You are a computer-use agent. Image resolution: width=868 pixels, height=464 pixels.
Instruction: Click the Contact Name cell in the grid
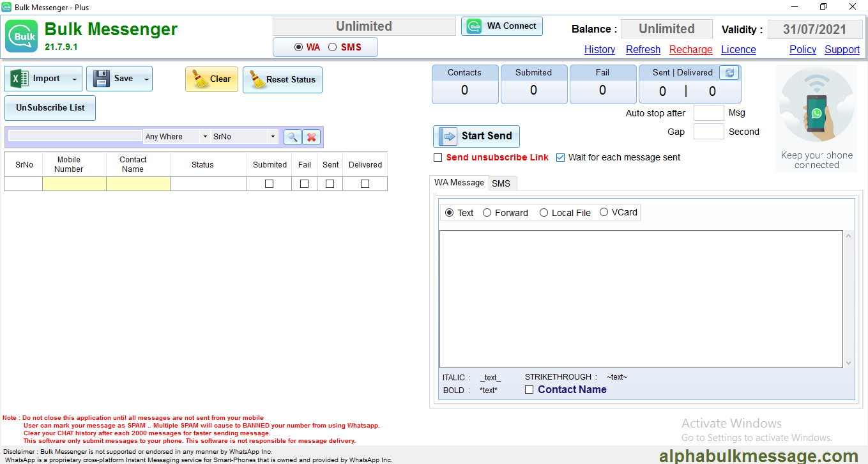[x=139, y=184]
